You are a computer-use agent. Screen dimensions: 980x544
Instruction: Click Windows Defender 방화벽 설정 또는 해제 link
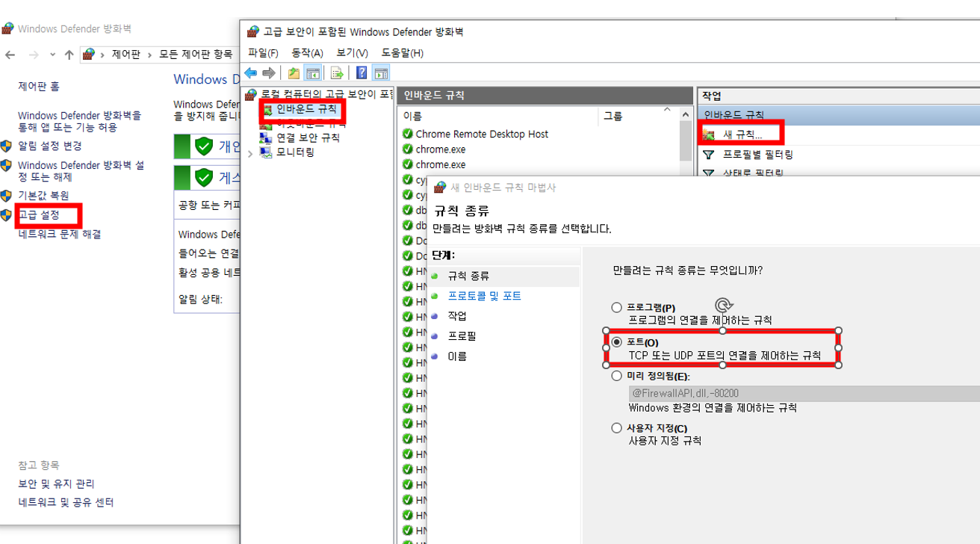81,171
